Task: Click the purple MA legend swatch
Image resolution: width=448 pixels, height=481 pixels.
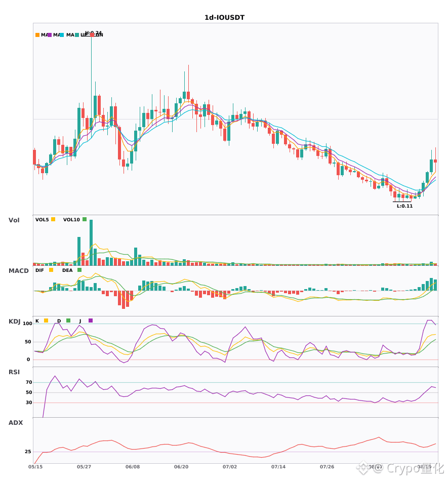Action: click(50, 35)
